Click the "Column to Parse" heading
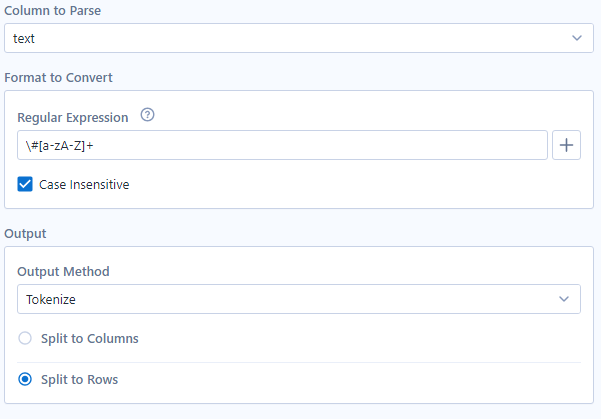 point(53,10)
